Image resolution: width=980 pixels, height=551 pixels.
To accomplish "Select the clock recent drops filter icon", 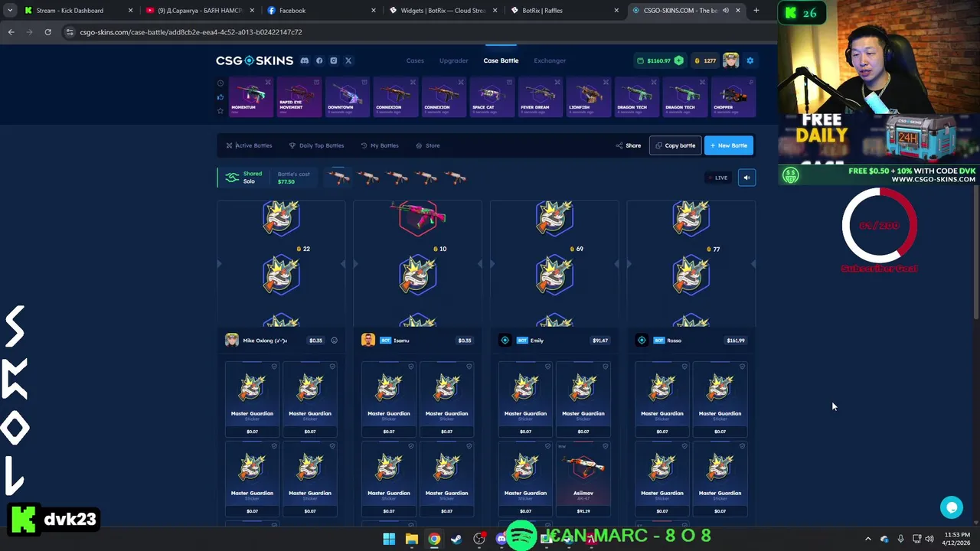I will coord(220,83).
